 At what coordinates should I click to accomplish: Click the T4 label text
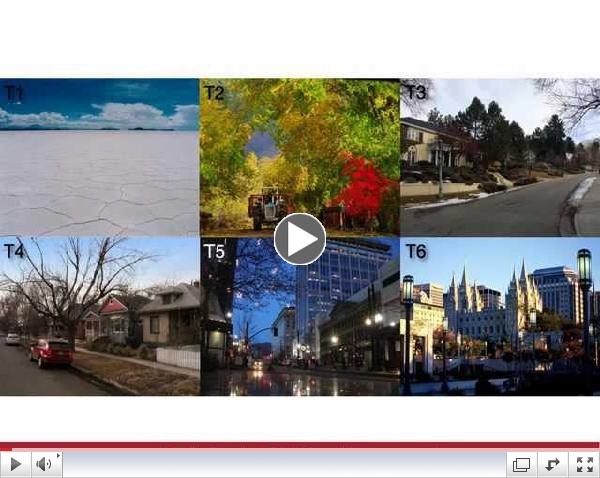[14, 250]
